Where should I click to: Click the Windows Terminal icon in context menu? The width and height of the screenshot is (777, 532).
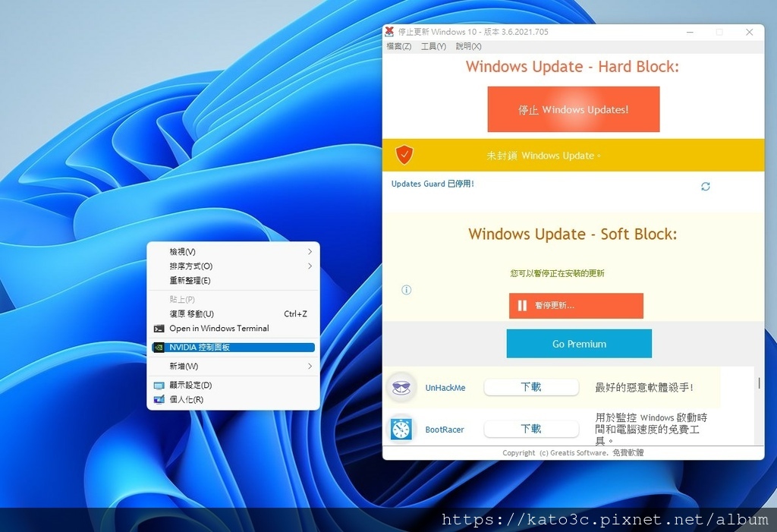point(159,329)
